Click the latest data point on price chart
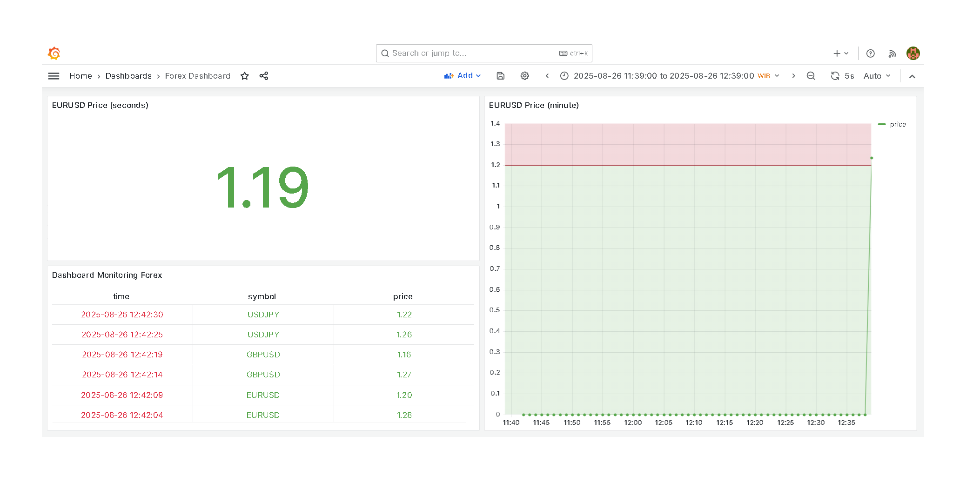 [872, 158]
